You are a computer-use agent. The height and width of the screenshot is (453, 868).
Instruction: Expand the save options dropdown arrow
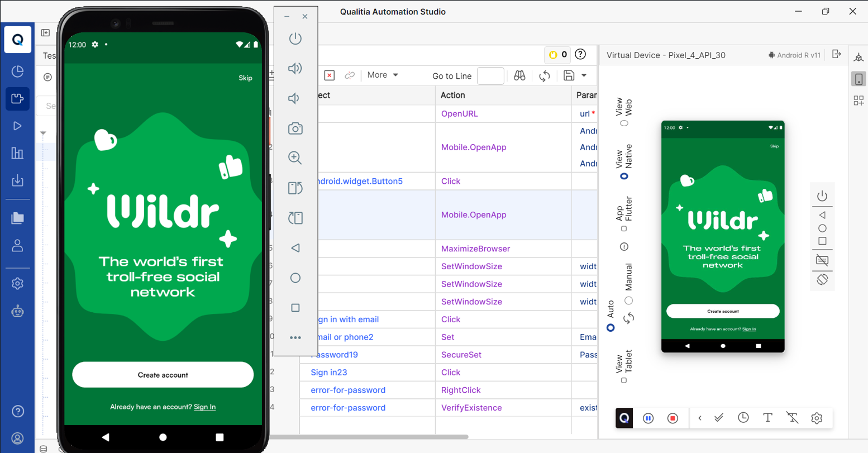pyautogui.click(x=584, y=75)
